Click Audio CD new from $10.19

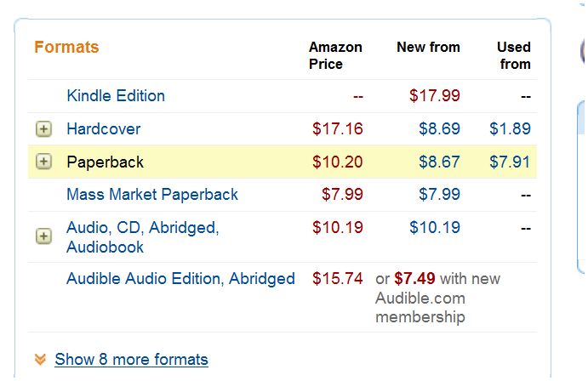pos(435,228)
